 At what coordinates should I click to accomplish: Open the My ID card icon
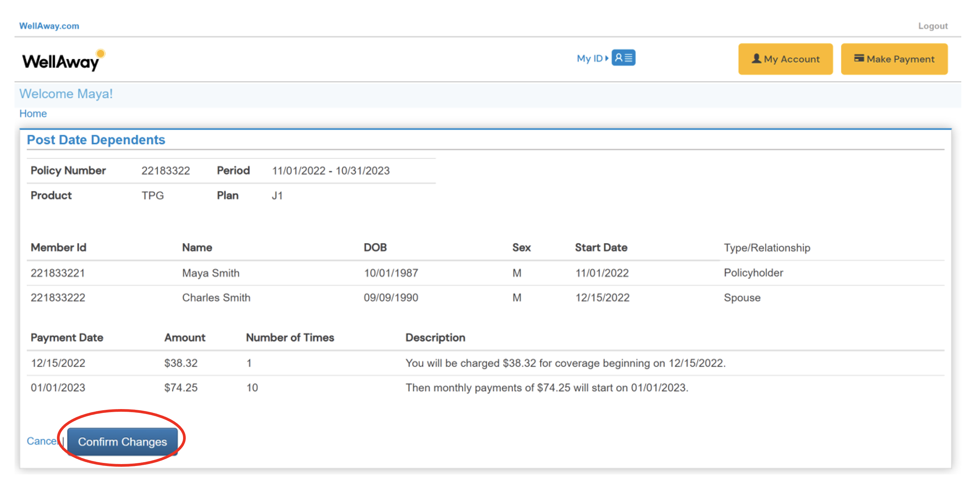point(623,58)
